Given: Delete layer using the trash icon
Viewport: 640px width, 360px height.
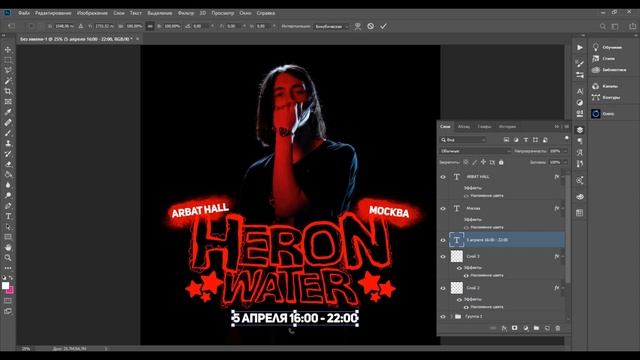Looking at the screenshot, I should 558,328.
